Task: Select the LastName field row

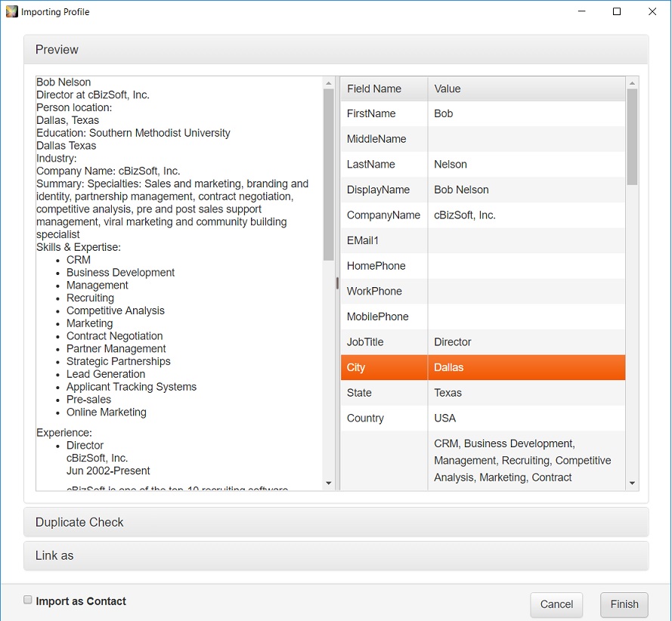Action: [x=483, y=164]
